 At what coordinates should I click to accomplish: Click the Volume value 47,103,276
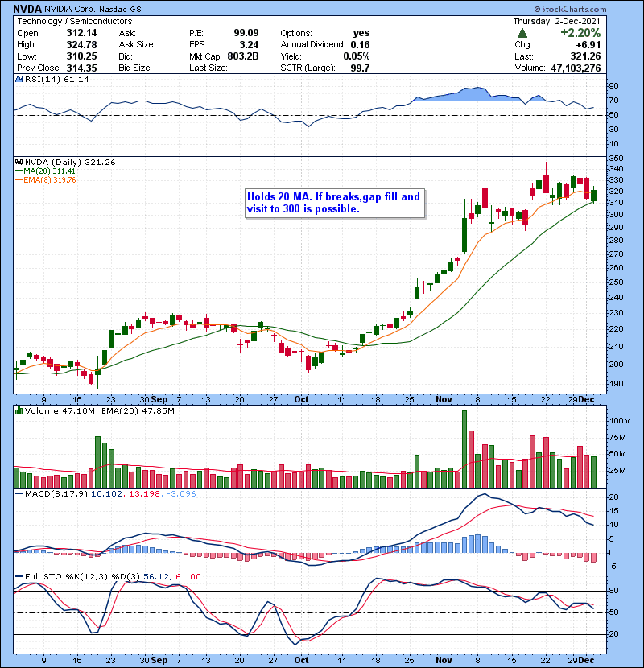tap(576, 68)
